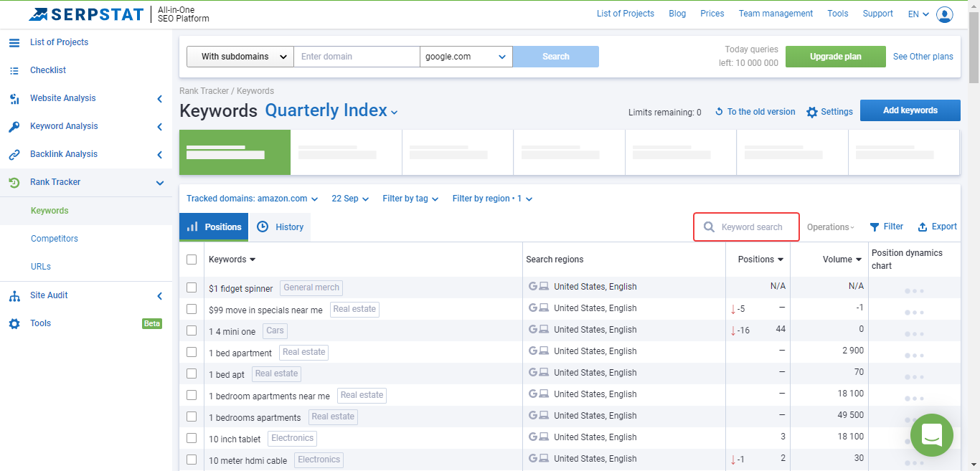The height and width of the screenshot is (471, 980).
Task: Click the desktop icon in 1 bed apt row
Action: click(544, 372)
